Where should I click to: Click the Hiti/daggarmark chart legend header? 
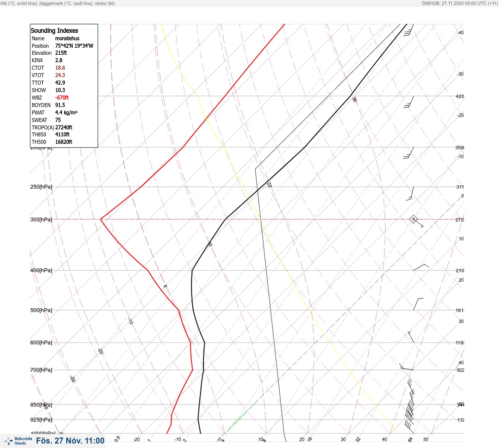(x=58, y=3)
